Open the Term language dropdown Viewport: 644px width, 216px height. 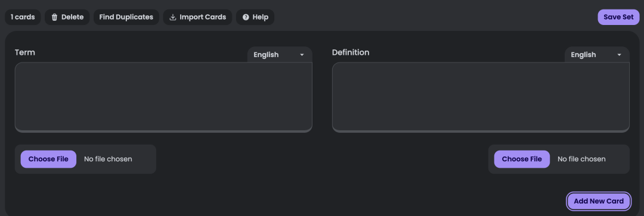pos(280,55)
